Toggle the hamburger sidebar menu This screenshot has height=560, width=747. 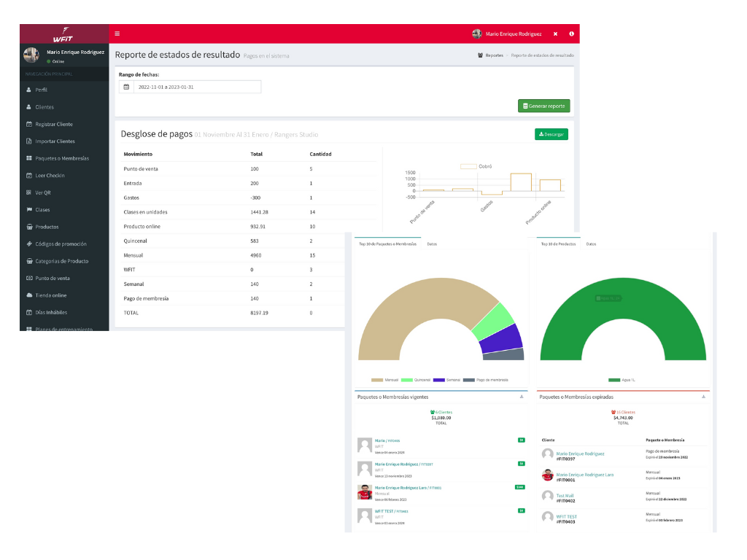coord(117,34)
